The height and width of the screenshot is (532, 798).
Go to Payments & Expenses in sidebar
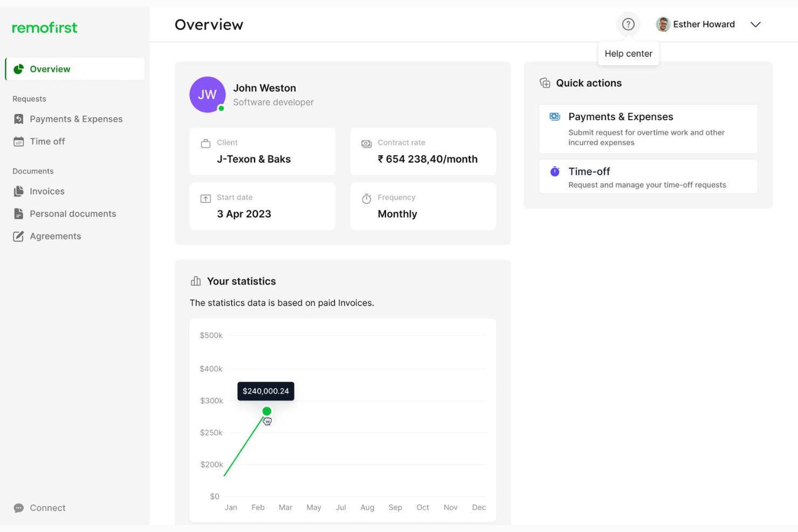point(75,119)
